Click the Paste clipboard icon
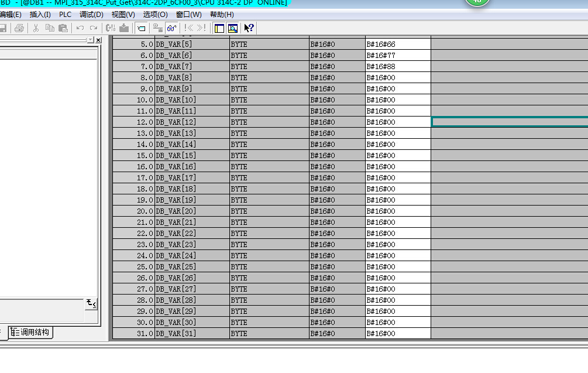588x373 pixels. click(63, 28)
